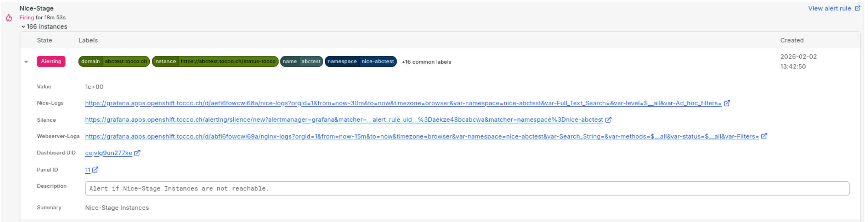Open the View alert rule link
Viewport: 868px width, 222px height.
click(829, 8)
